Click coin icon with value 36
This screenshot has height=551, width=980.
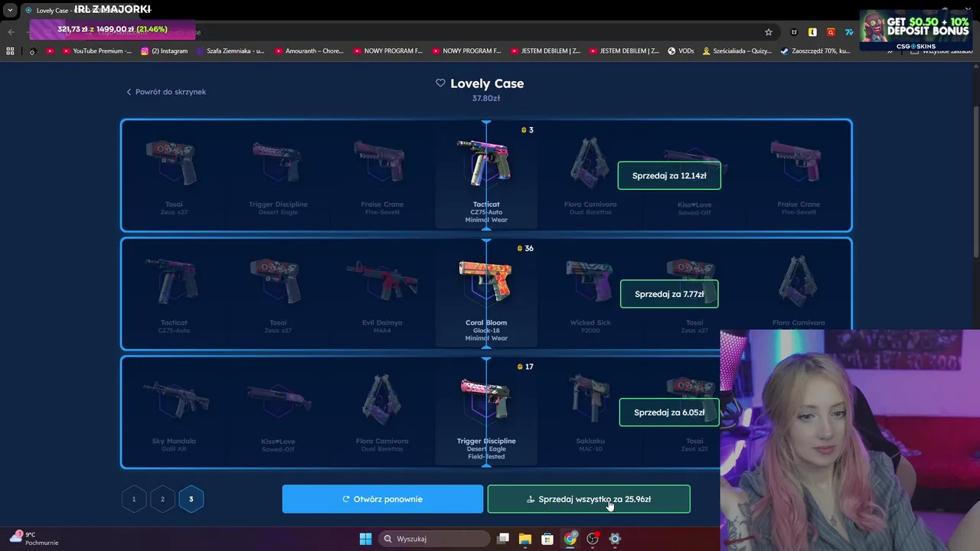tap(520, 249)
